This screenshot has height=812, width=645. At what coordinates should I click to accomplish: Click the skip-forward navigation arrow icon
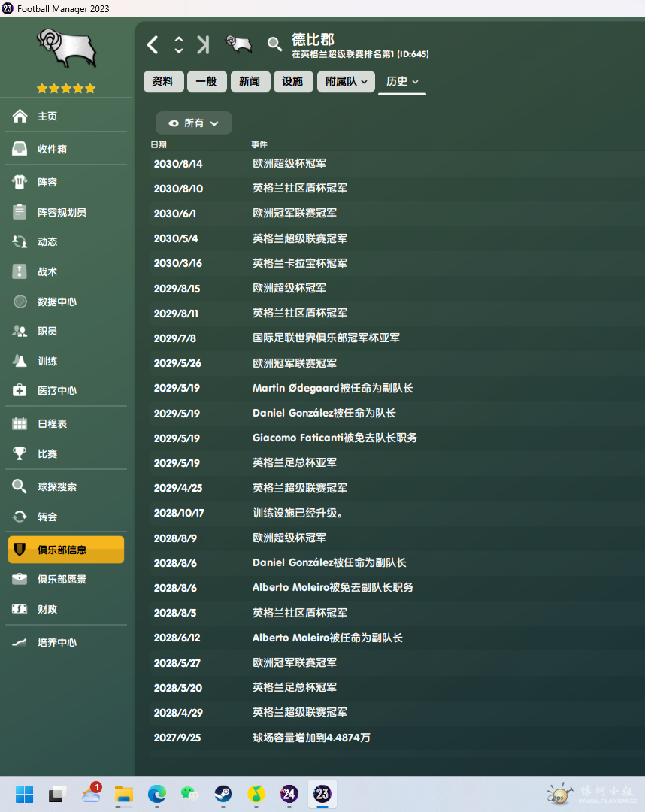(x=203, y=45)
